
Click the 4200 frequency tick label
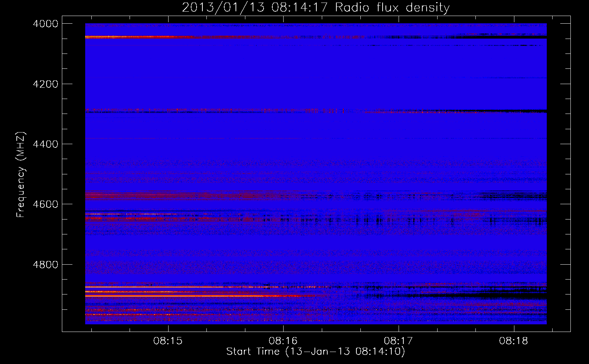pos(46,84)
